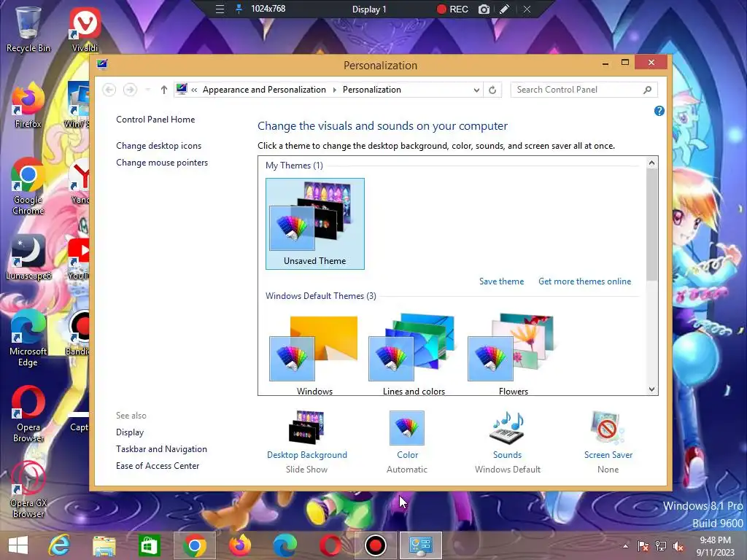Open the Sounds Windows Default settings

click(x=508, y=441)
